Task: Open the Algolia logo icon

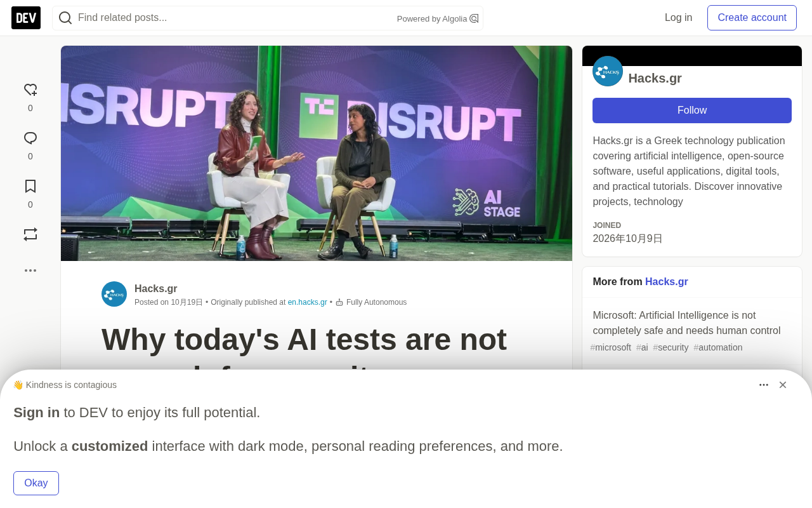Action: 474,18
